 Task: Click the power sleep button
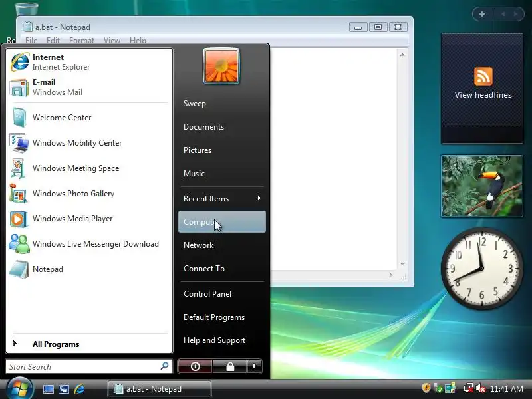tap(195, 366)
